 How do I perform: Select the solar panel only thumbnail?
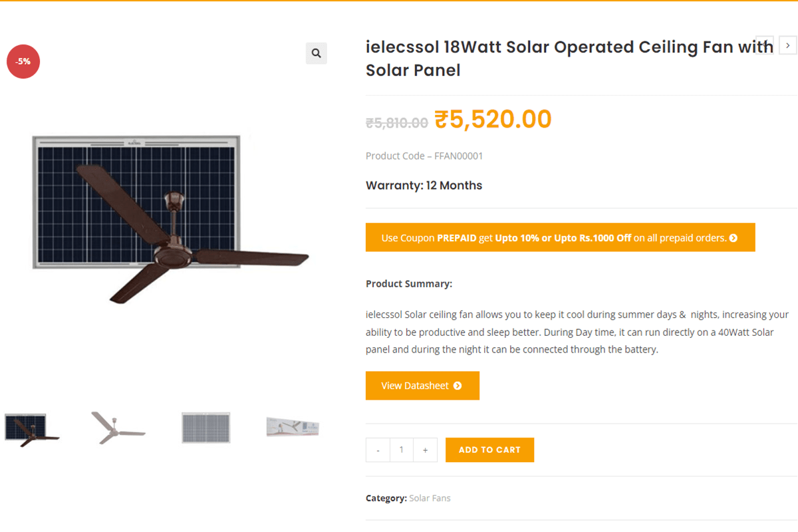205,428
